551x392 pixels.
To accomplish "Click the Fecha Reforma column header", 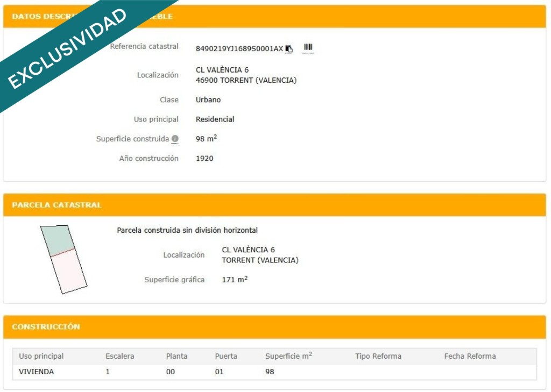I will [470, 356].
